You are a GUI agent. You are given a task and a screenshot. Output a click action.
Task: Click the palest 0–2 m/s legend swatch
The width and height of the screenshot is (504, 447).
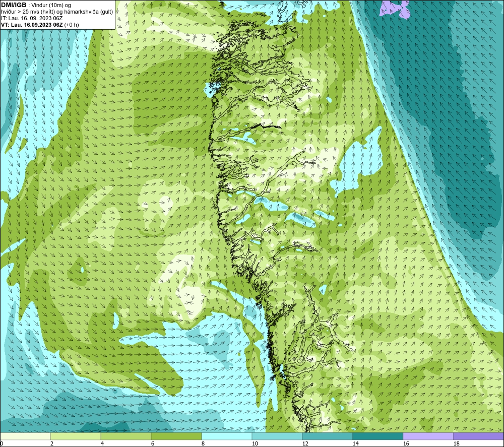coord(25,436)
